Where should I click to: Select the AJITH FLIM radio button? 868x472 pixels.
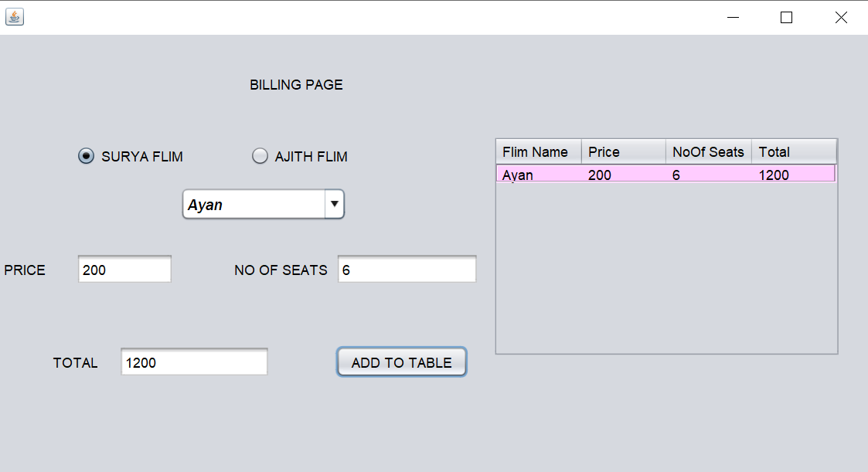(x=260, y=157)
